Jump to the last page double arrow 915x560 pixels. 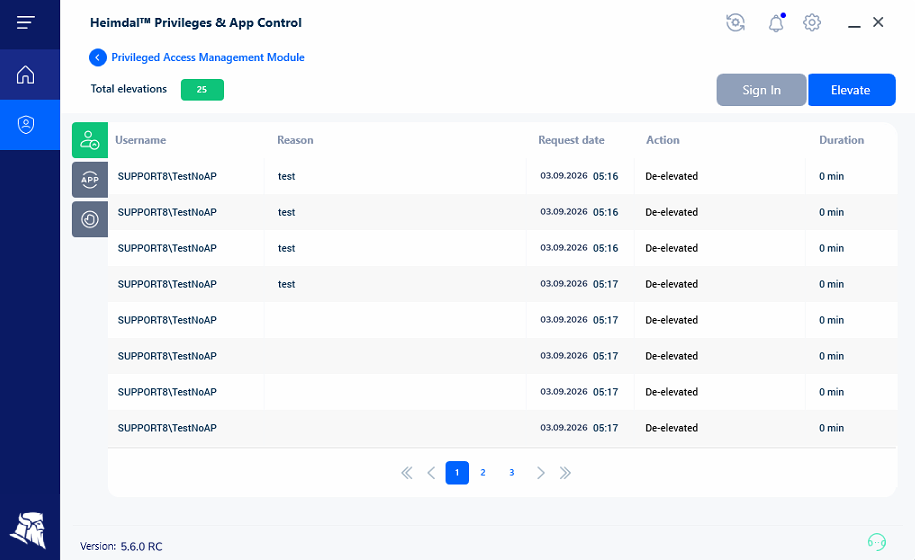(x=565, y=472)
